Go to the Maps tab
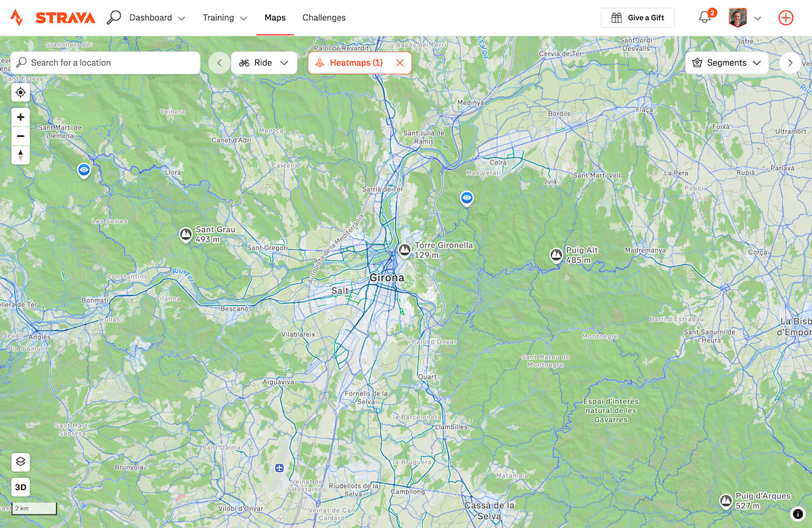Screen dimensions: 812x528 click(275, 18)
